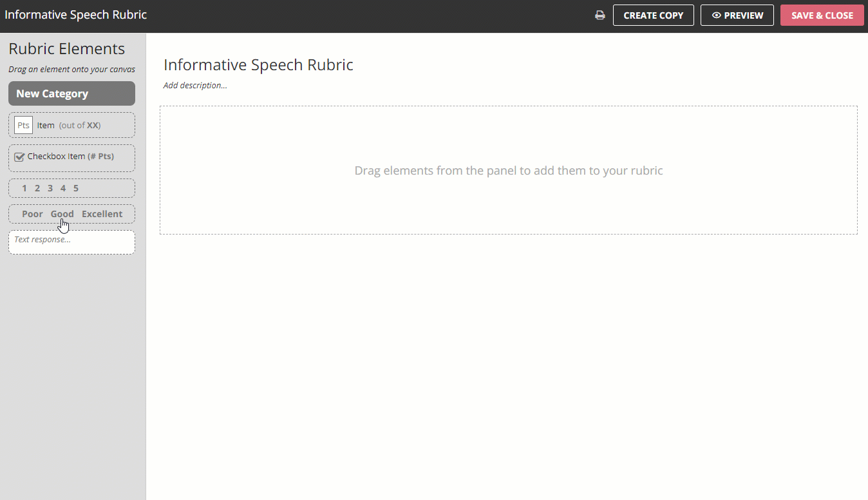
Task: Select the Pts Item element
Action: pyautogui.click(x=71, y=125)
